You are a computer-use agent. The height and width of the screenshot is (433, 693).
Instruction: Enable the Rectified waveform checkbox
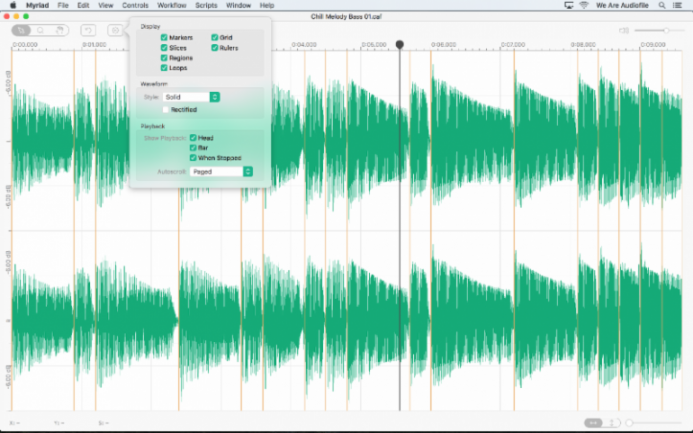[165, 109]
